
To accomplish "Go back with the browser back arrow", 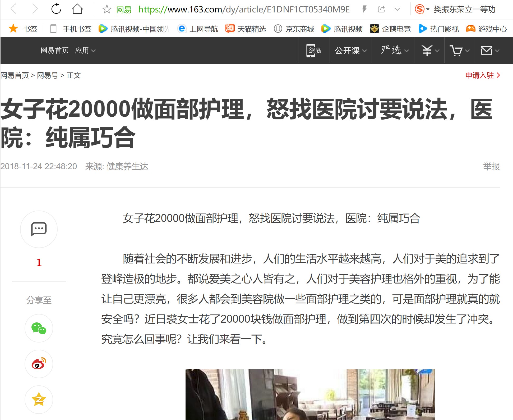I will [x=13, y=9].
